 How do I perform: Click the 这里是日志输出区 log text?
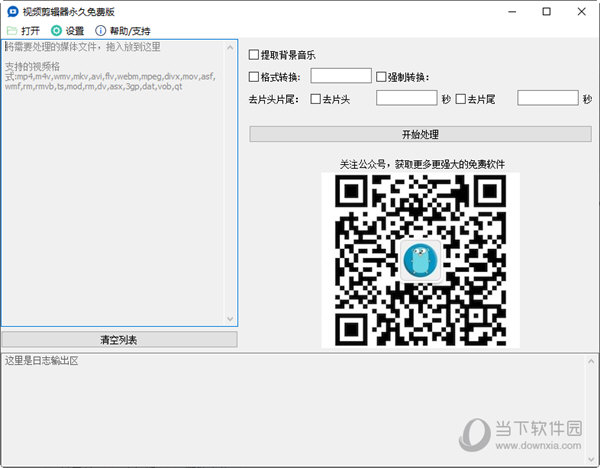click(42, 361)
